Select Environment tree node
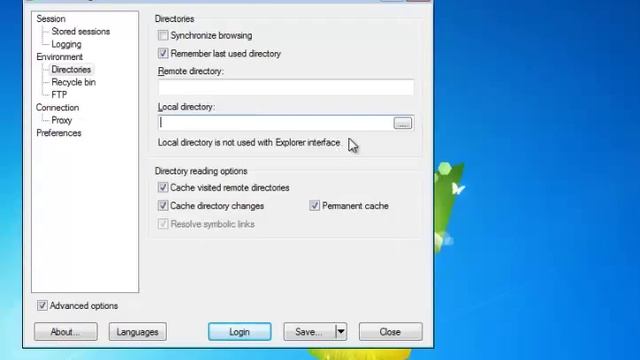The image size is (640, 360). 59,57
